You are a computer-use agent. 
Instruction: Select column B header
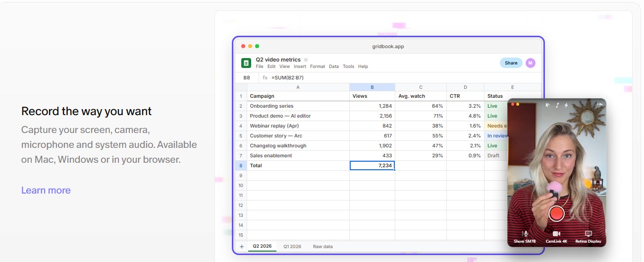pyautogui.click(x=372, y=87)
